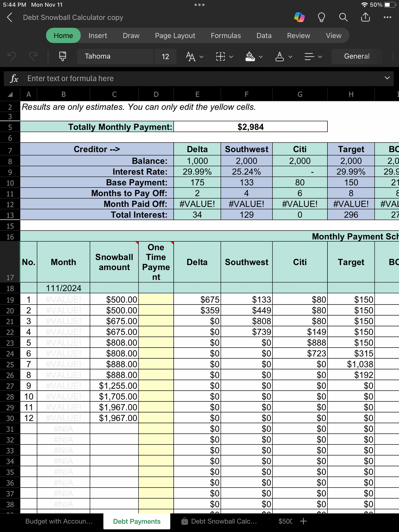The image size is (399, 532).
Task: Select row 19 header
Action: 10,300
